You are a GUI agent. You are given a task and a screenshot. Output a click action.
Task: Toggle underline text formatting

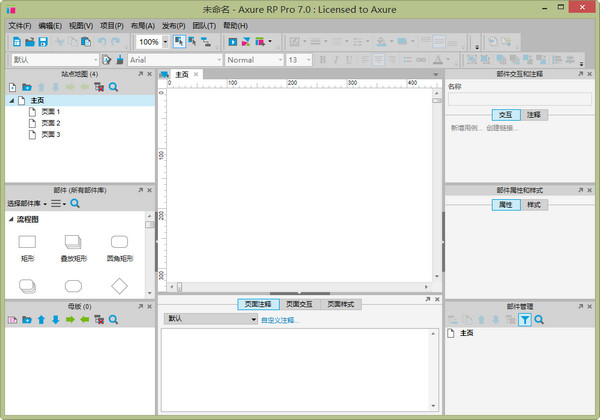(x=349, y=60)
